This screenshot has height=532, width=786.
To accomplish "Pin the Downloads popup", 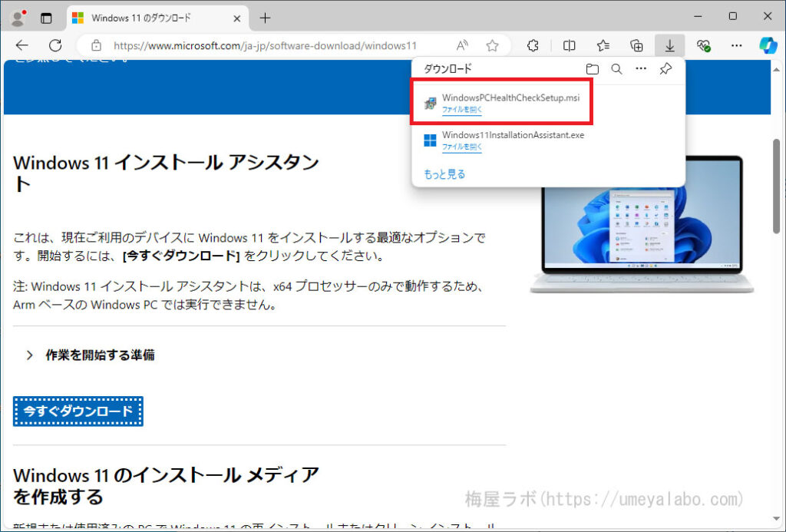I will point(665,68).
